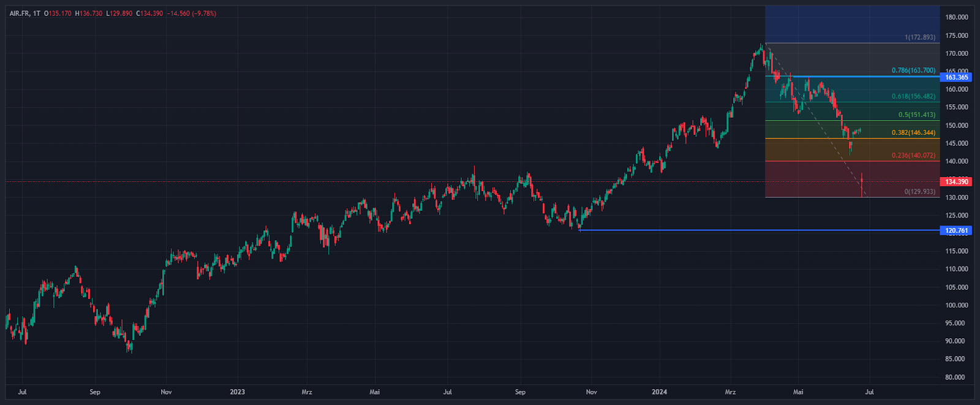Click the 0(129.933) Fibonacci bottom label
Screen dimensions: 980x405
(x=919, y=192)
